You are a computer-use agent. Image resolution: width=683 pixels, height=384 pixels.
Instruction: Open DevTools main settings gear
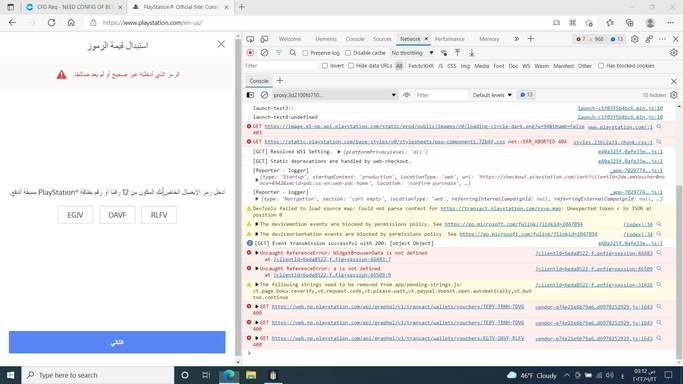click(635, 39)
